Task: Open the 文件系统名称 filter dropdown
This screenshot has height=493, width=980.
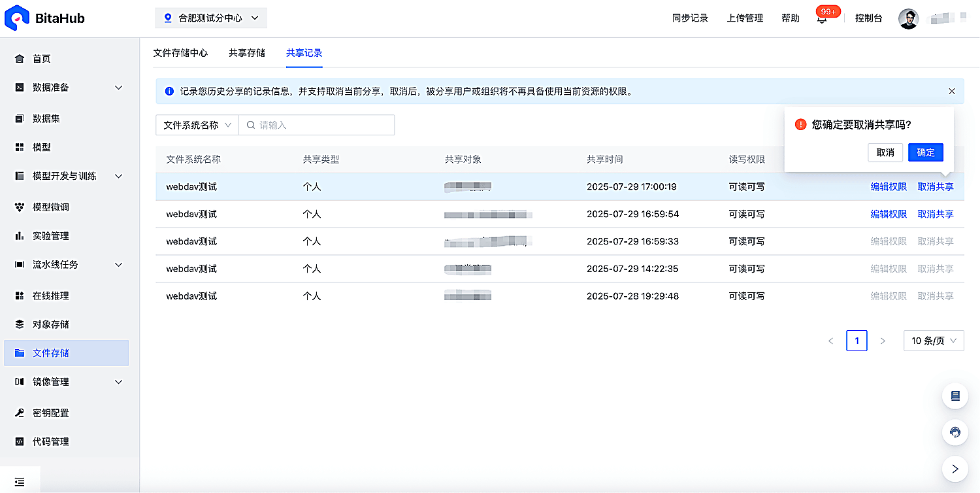Action: click(x=197, y=125)
